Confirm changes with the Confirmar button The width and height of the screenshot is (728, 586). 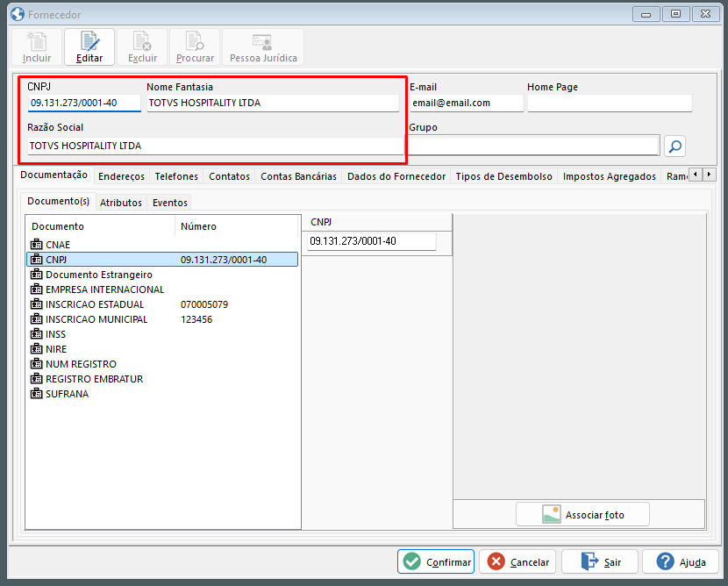(x=436, y=561)
